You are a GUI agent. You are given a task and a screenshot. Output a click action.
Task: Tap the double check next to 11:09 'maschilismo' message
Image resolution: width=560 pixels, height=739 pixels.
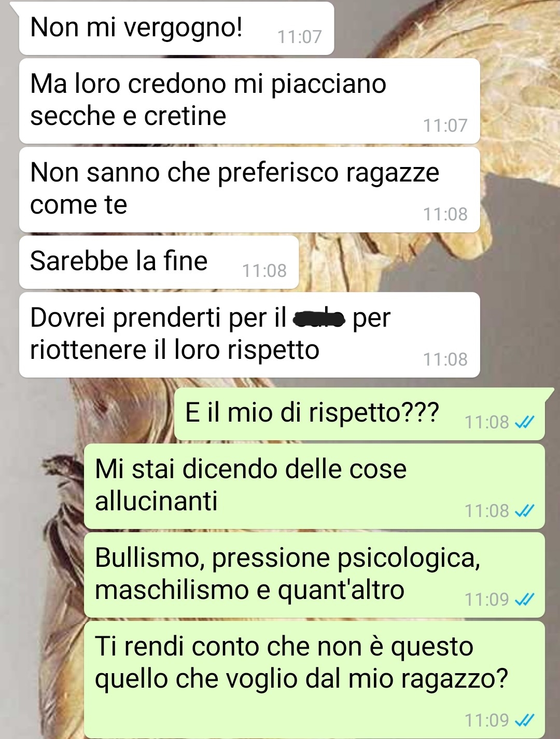point(524,600)
